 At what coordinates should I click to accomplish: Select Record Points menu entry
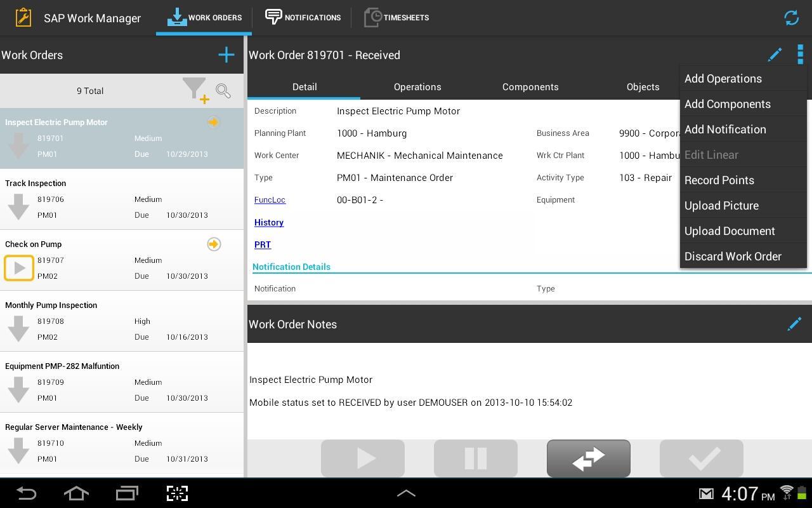[743, 180]
